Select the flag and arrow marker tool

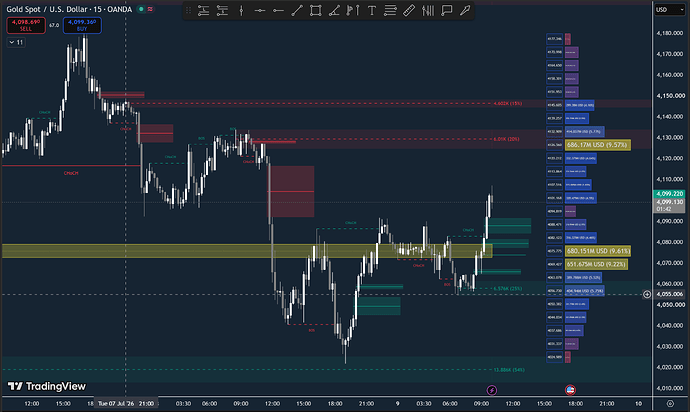pyautogui.click(x=353, y=11)
